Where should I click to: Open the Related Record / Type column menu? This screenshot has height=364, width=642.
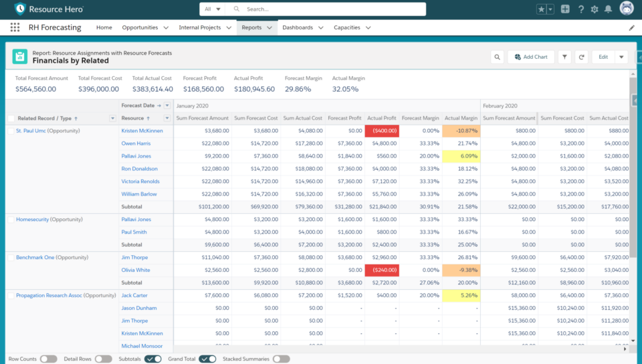112,119
